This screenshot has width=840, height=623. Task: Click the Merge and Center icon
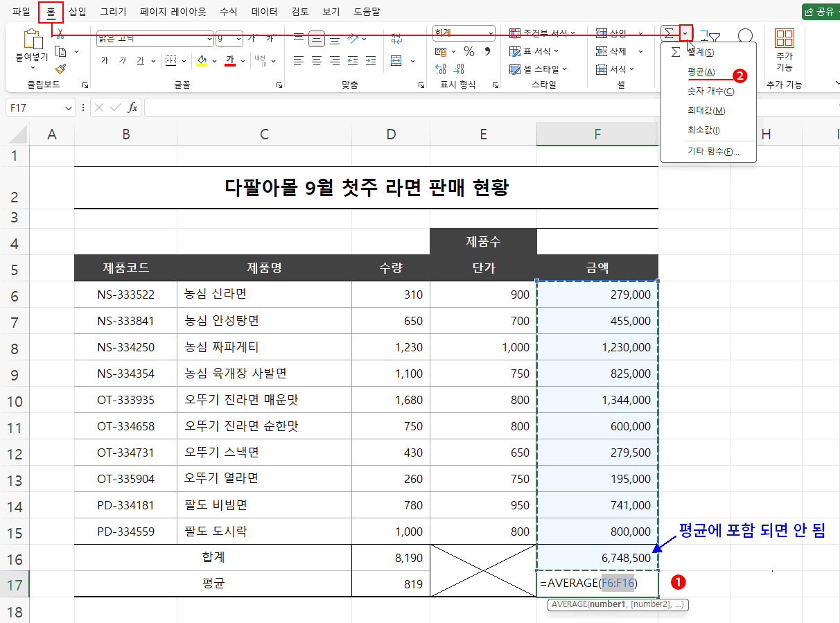[x=396, y=61]
